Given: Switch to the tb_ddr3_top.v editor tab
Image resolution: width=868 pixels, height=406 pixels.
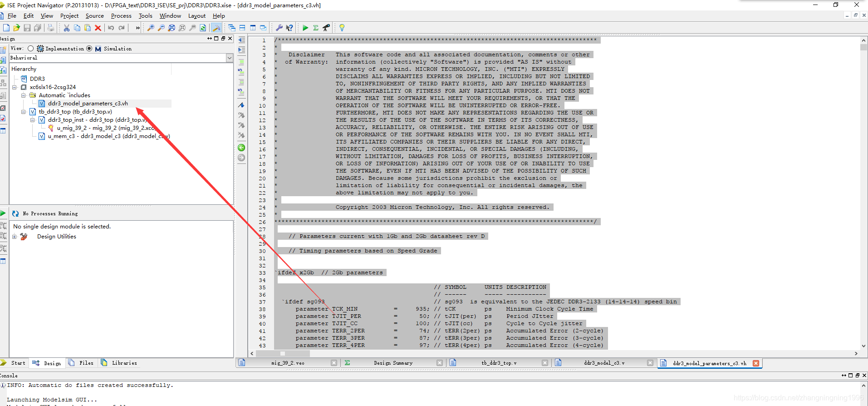Looking at the screenshot, I should pyautogui.click(x=498, y=363).
